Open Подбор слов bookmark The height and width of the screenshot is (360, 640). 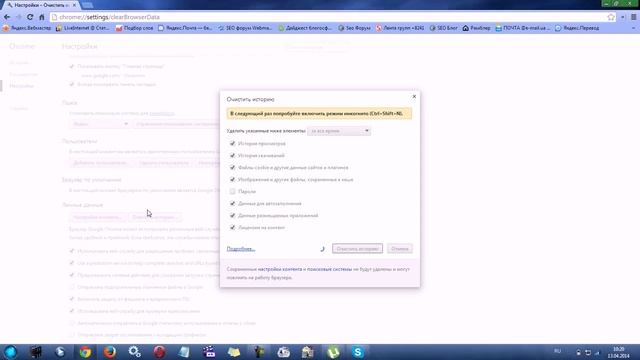pyautogui.click(x=135, y=28)
